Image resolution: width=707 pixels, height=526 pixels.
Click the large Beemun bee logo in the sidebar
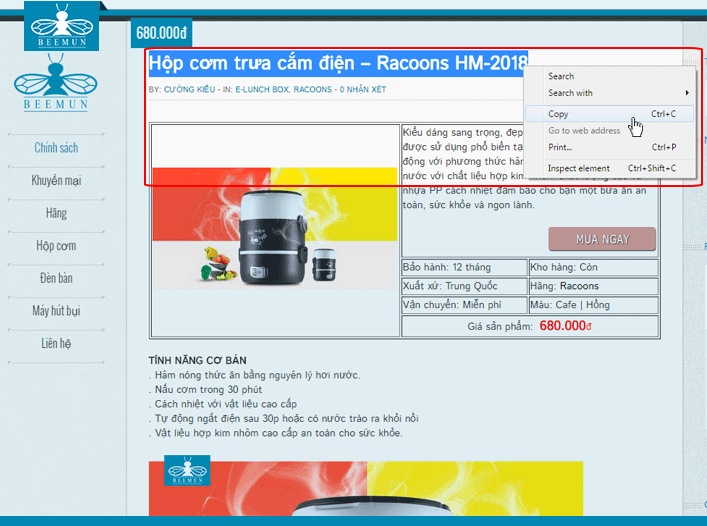[55, 82]
